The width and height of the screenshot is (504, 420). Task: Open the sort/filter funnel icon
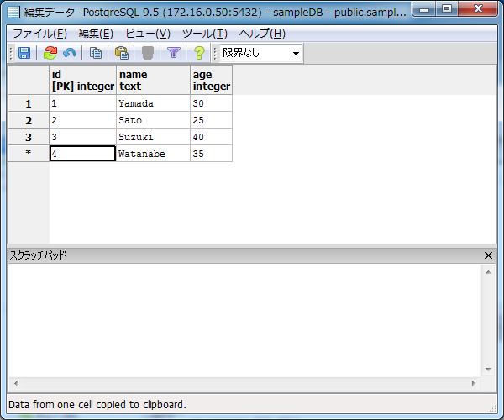(x=174, y=53)
